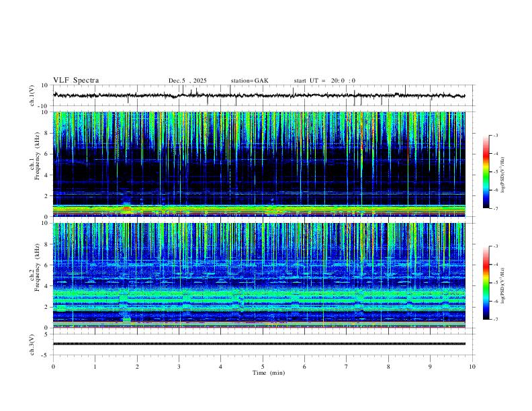Select the "ch.1(V)" waveform axis label
The image size is (532, 411).
pos(32,95)
